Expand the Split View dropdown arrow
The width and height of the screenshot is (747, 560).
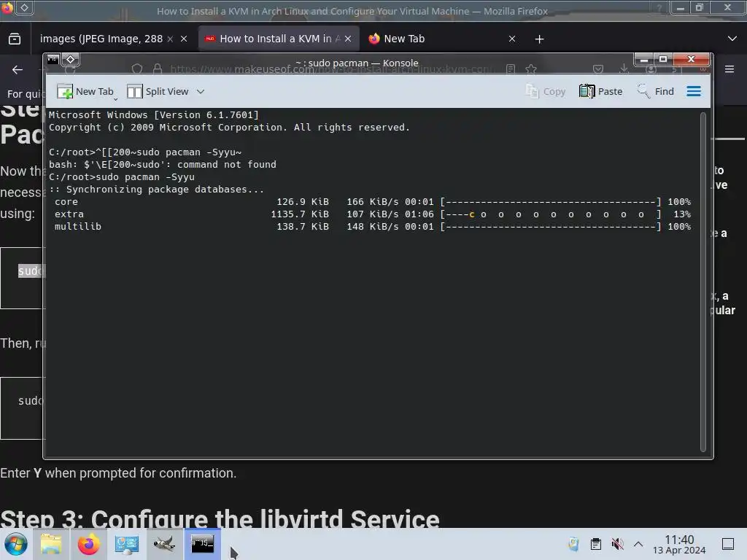[201, 91]
